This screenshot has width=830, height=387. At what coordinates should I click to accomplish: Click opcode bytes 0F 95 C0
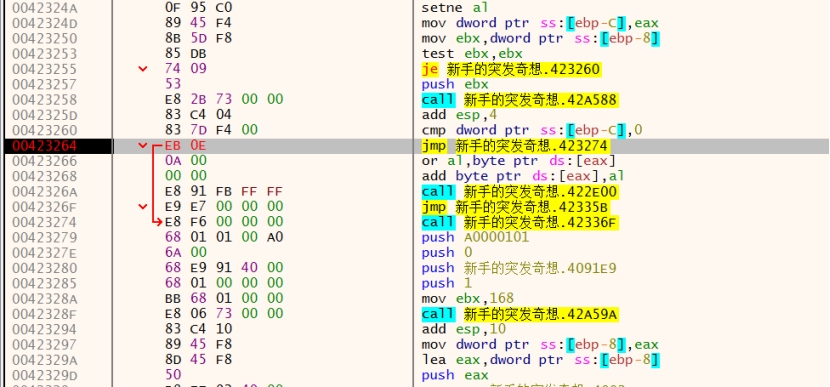point(199,8)
